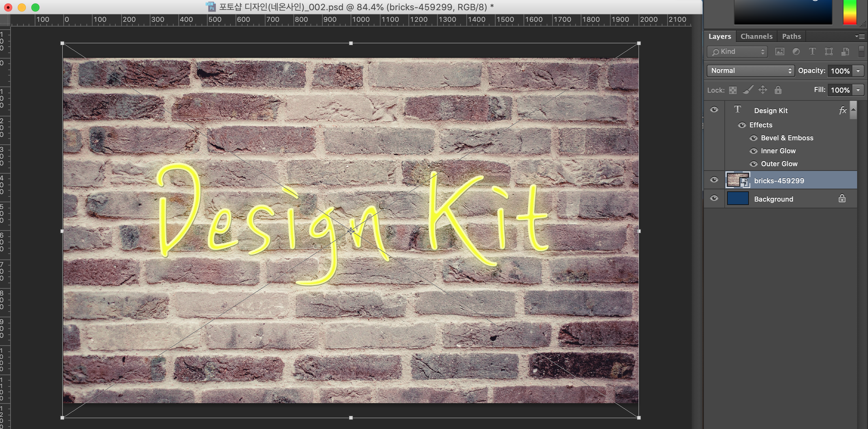Hide the Design Kit text layer
This screenshot has width=868, height=429.
pos(714,110)
